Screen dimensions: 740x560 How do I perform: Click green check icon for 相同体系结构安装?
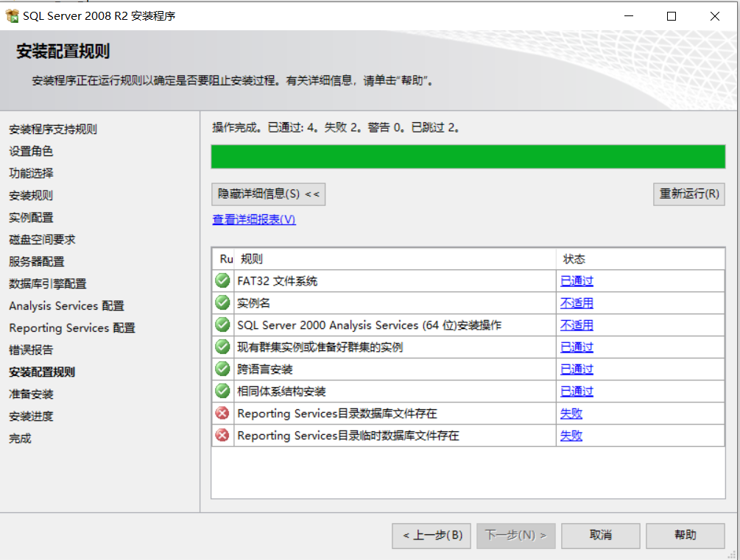click(222, 391)
